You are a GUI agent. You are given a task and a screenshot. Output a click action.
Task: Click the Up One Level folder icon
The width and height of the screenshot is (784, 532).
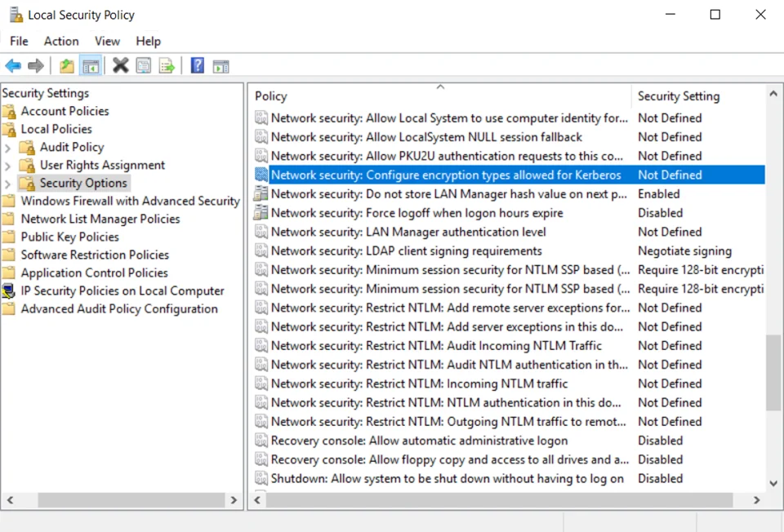point(66,66)
